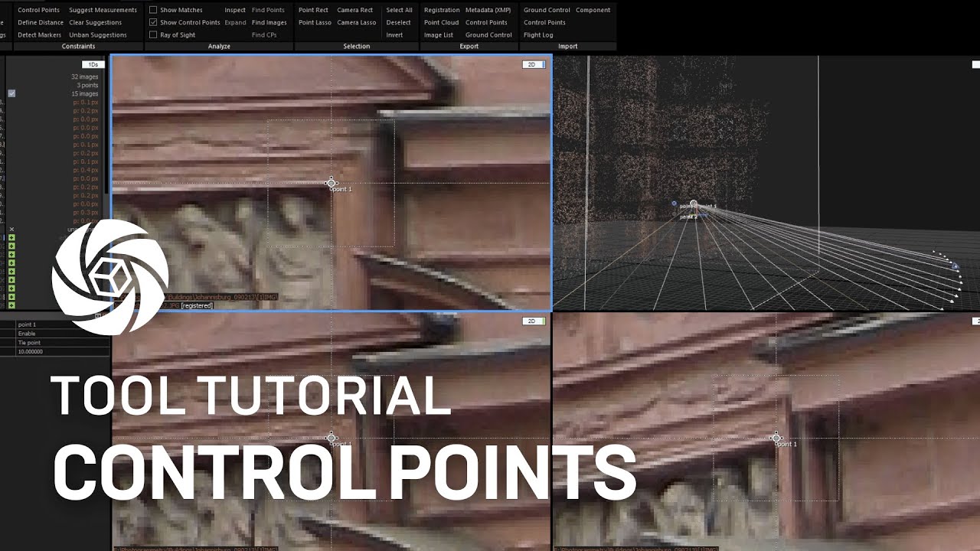The image size is (980, 551).
Task: Enable the Show Matches checkbox
Action: 153,10
